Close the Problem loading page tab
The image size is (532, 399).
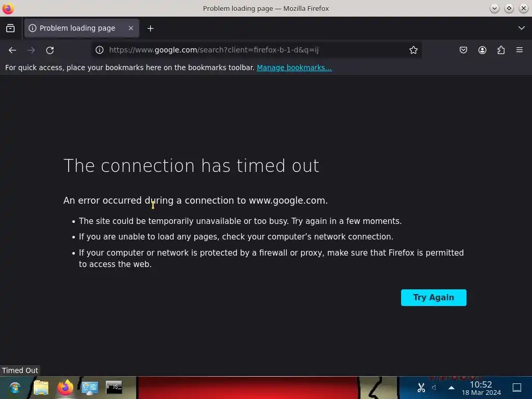pyautogui.click(x=131, y=28)
